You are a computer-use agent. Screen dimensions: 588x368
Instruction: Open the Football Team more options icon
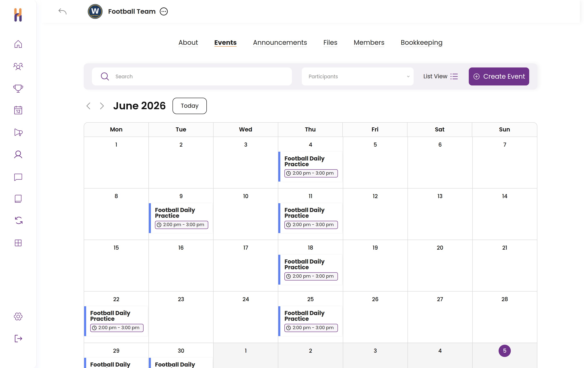point(164,11)
